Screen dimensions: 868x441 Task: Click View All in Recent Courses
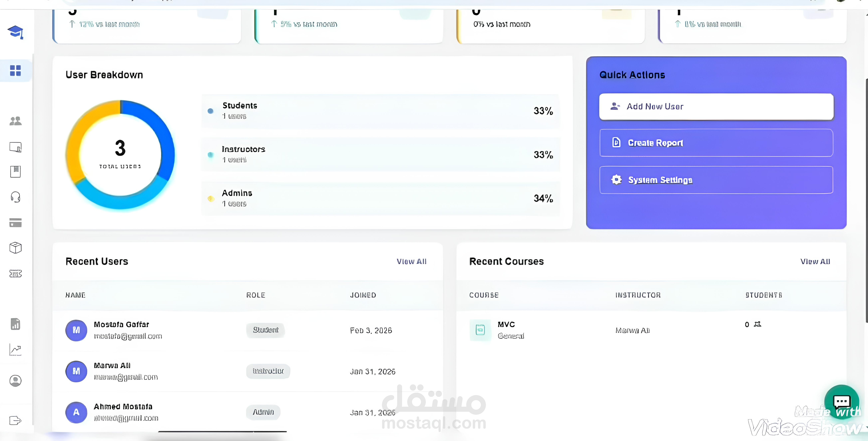(x=815, y=261)
